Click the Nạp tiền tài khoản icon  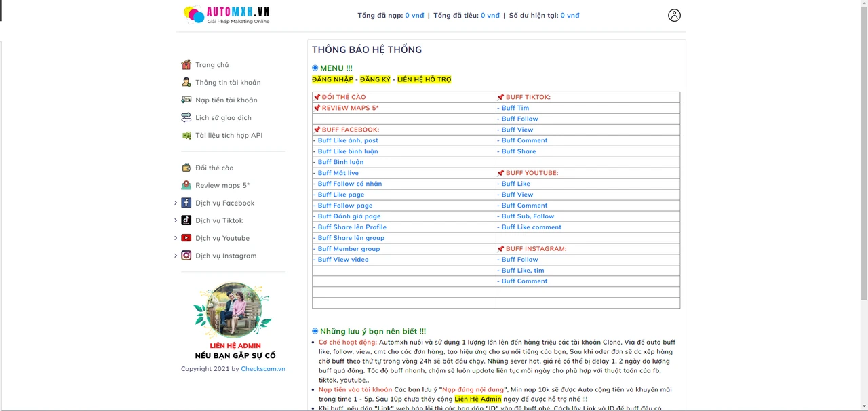tap(186, 100)
